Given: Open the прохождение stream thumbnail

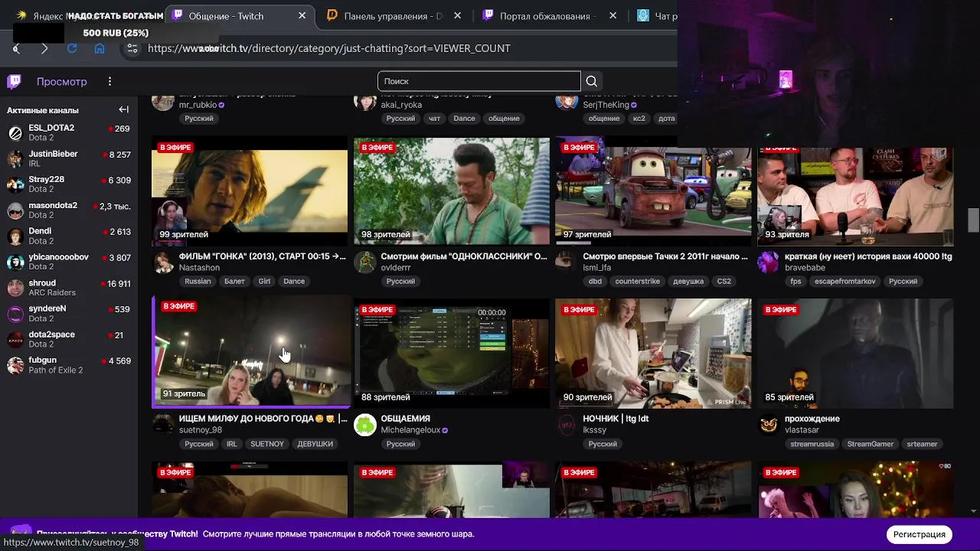Looking at the screenshot, I should (855, 353).
